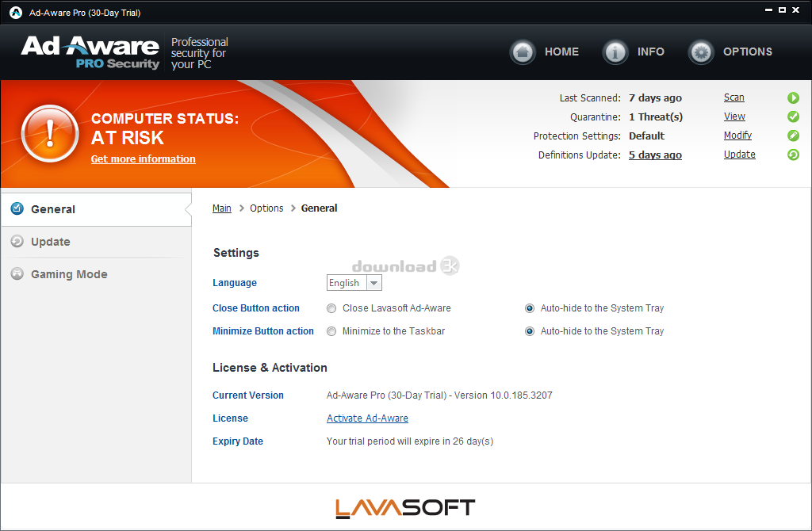Screen dimensions: 812x531
Task: Switch to the Gaming Mode tab
Action: [x=96, y=274]
